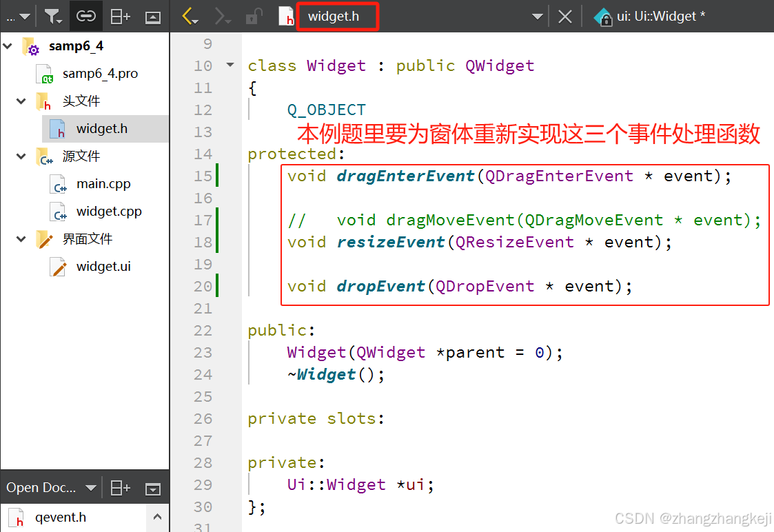Viewport: 774px width, 532px height.
Task: Click the qevent.h file icon
Action: [17, 518]
